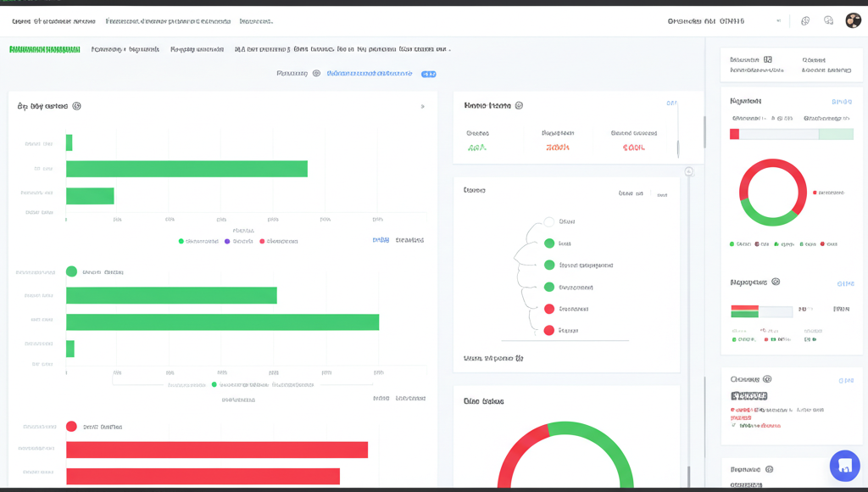Click the blue link at top right of the donut chart panel

tap(841, 102)
